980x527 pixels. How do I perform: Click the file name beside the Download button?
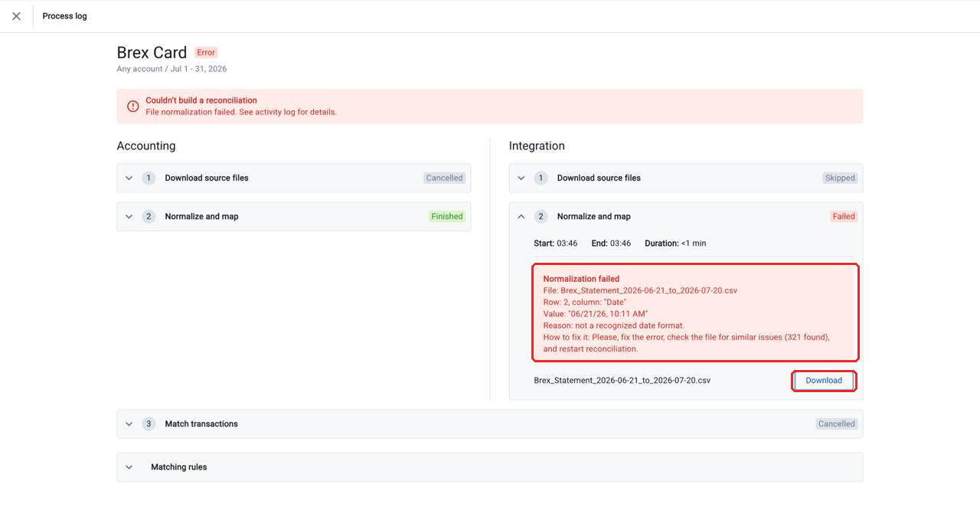coord(622,381)
